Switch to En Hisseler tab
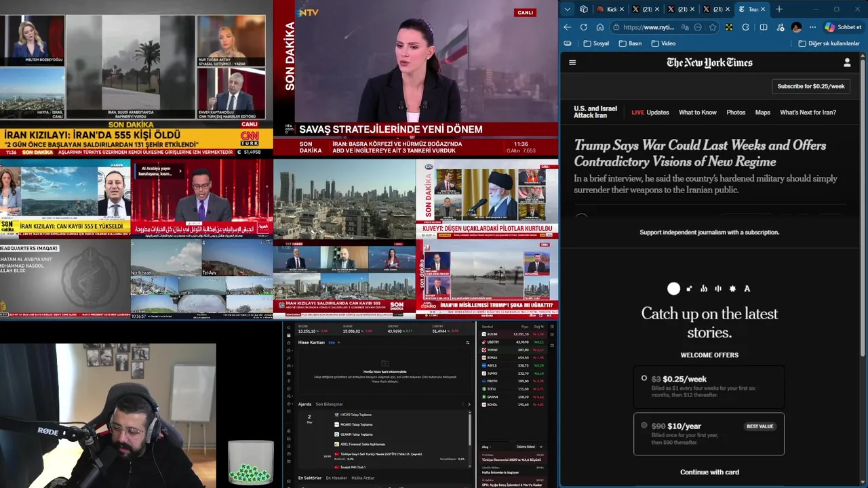The height and width of the screenshot is (488, 868). pyautogui.click(x=336, y=478)
